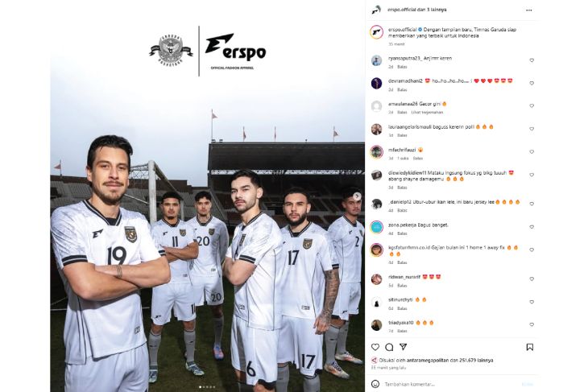Share post using the paper plane icon

403,347
